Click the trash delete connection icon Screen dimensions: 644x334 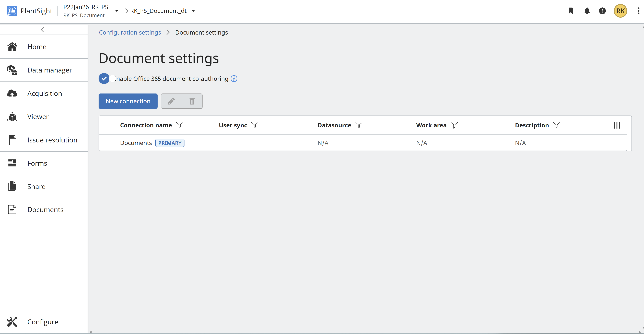point(192,101)
